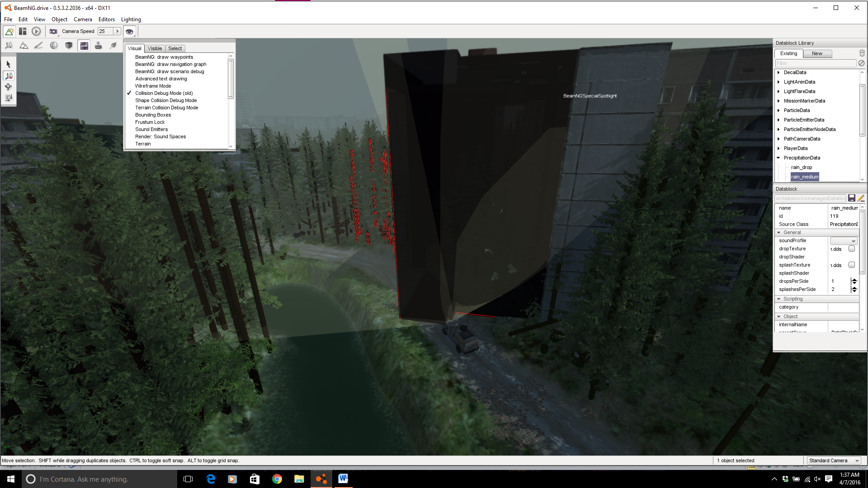Browse for dropTexture file
Viewport: 868px width, 488px height.
tap(852, 249)
